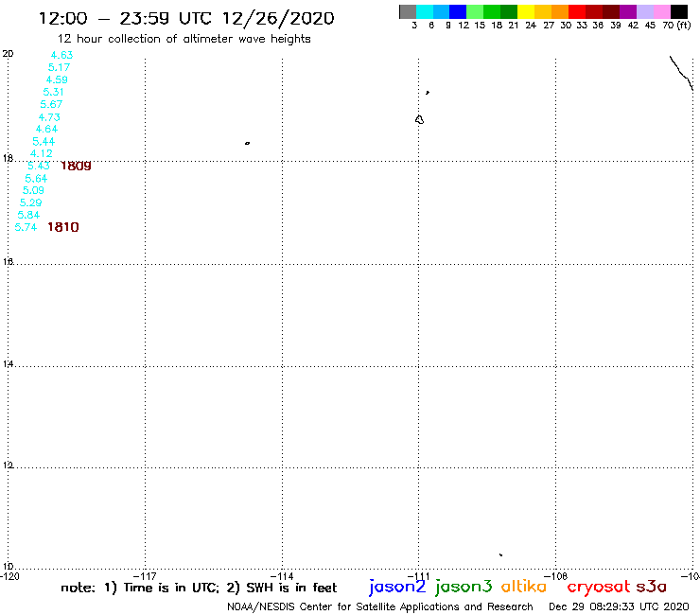Click the triangular island outline near -111
Viewport: 700px width, 615px height.
(x=419, y=119)
